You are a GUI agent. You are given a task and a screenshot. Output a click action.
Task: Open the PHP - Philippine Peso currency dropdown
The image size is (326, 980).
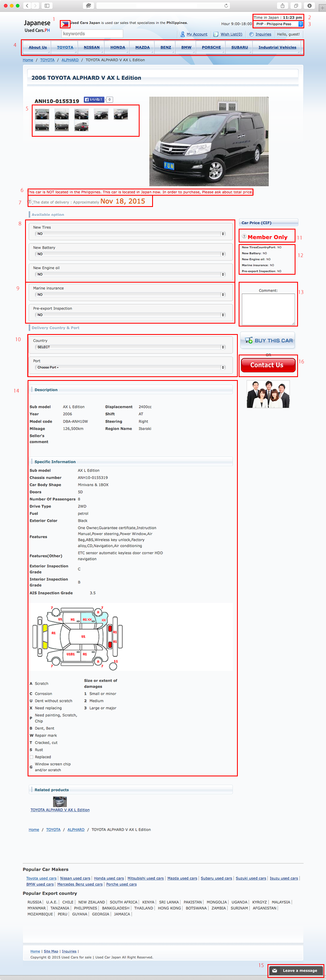[279, 24]
